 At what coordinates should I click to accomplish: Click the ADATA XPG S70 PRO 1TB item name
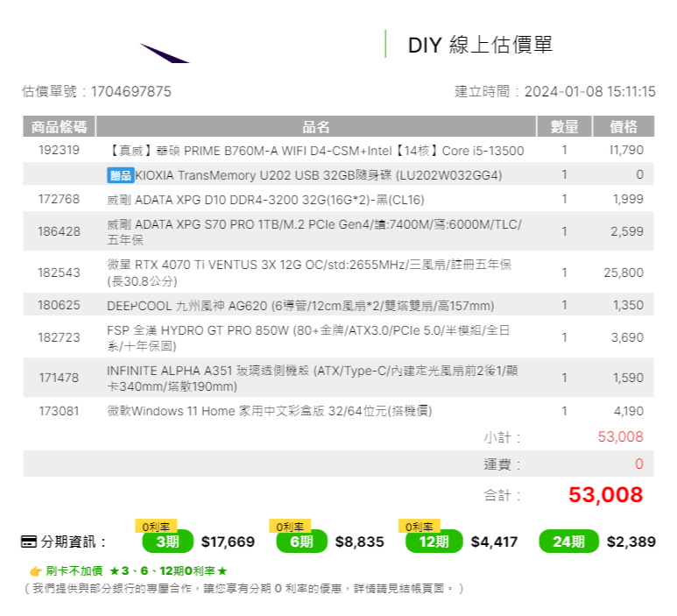click(314, 231)
